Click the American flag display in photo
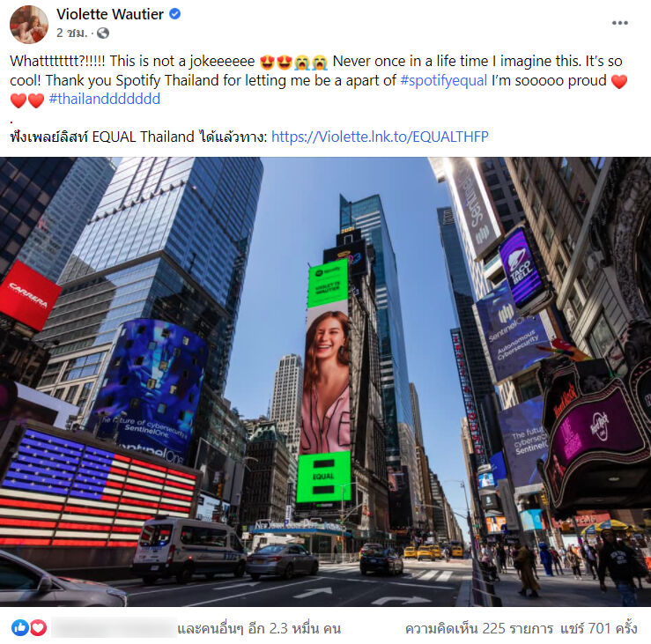Viewport: 651px width, 644px height. [x=98, y=490]
